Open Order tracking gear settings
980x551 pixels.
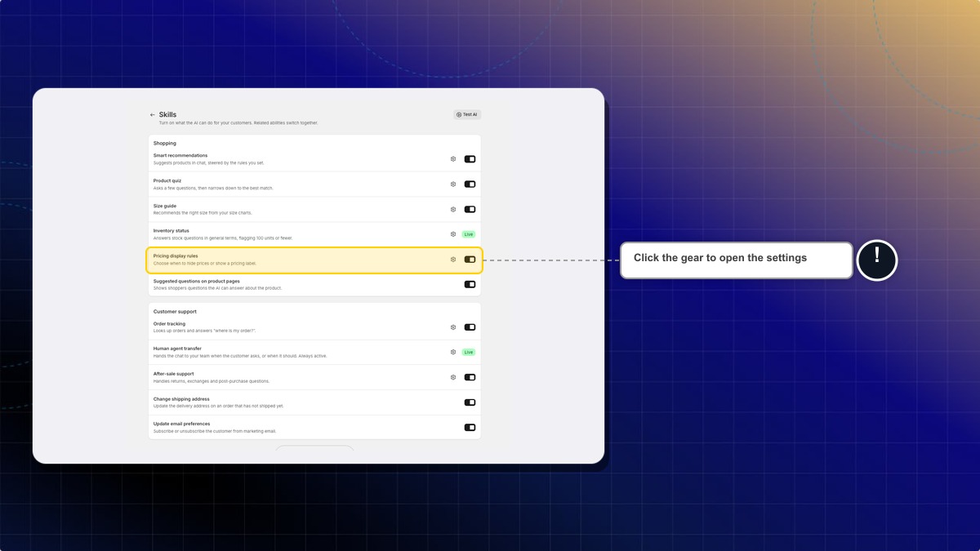tap(453, 327)
